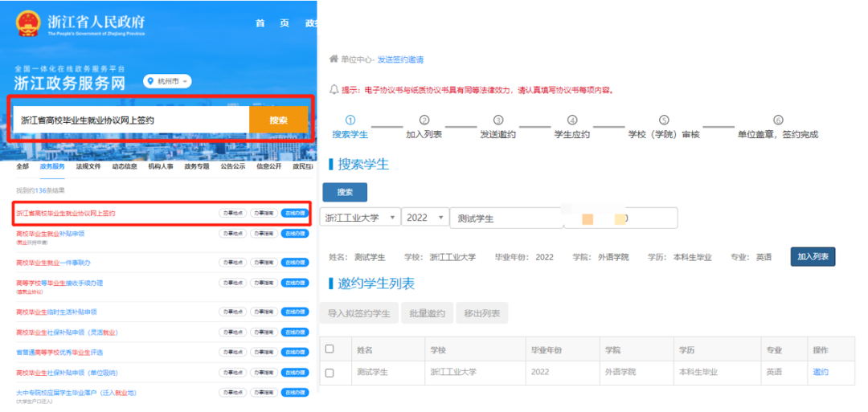Tick the select-all checkbox in table header

(x=330, y=349)
